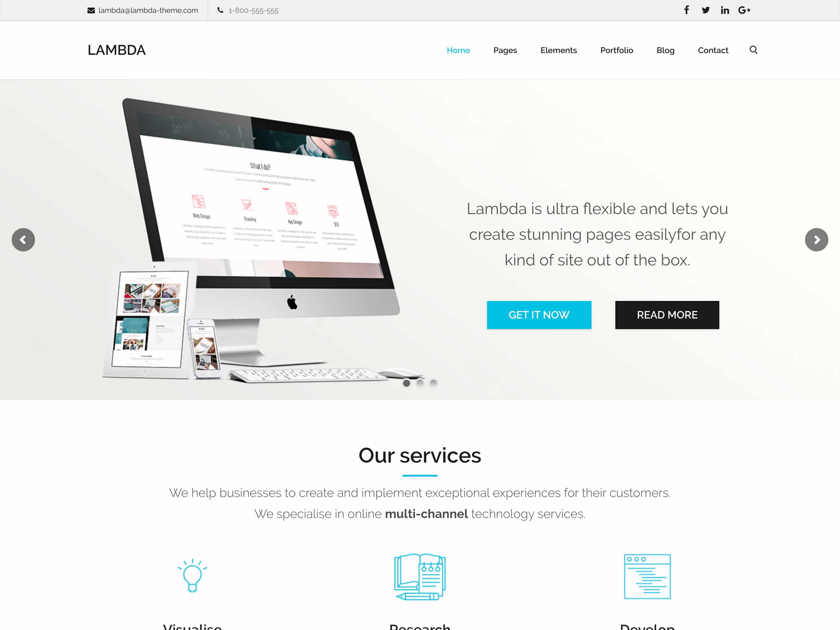This screenshot has width=840, height=630.
Task: Click the third carousel dot indicator
Action: [433, 383]
